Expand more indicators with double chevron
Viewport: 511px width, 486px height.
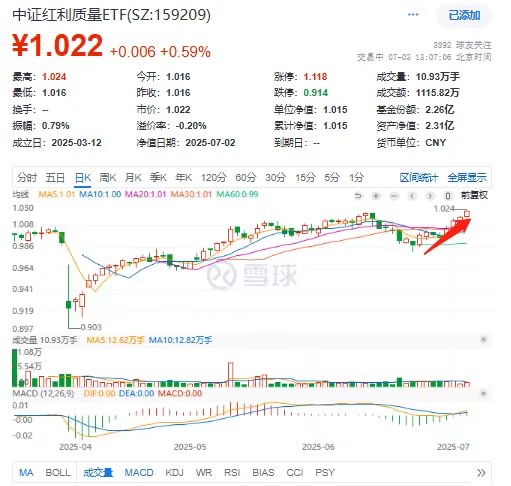pyautogui.click(x=481, y=473)
